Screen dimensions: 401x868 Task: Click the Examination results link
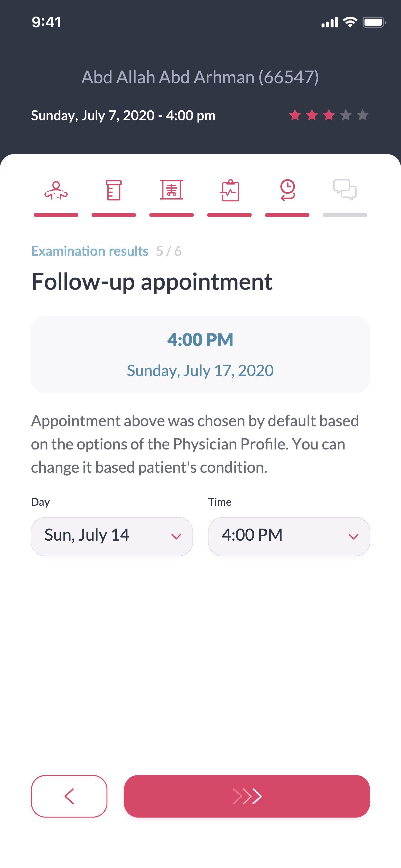90,251
